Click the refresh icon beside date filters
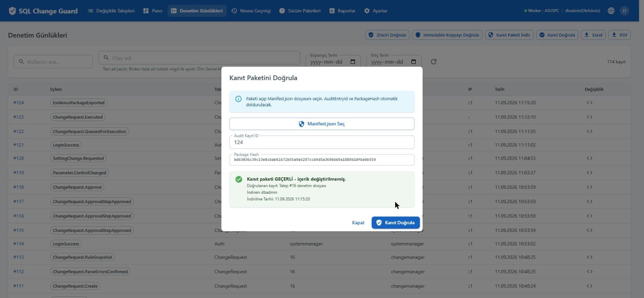This screenshot has height=298, width=644. tap(433, 62)
